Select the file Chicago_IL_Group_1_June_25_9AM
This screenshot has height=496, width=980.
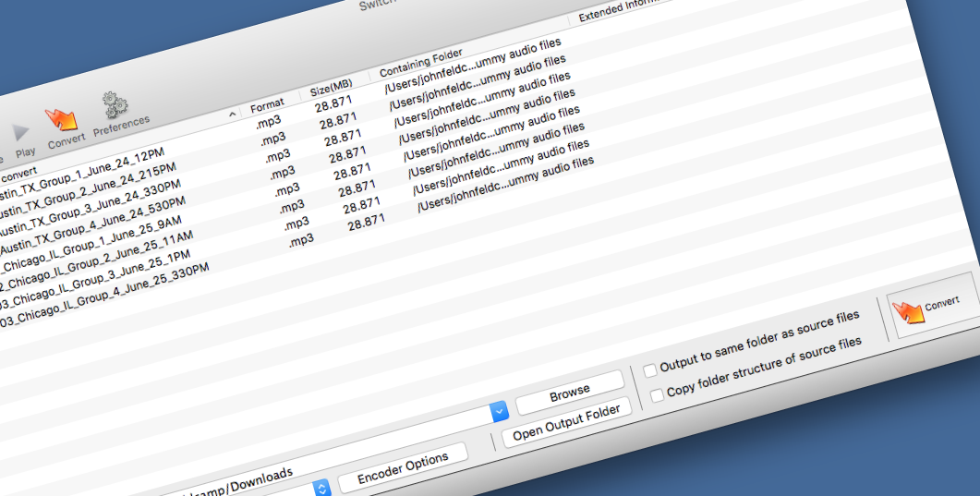92,242
